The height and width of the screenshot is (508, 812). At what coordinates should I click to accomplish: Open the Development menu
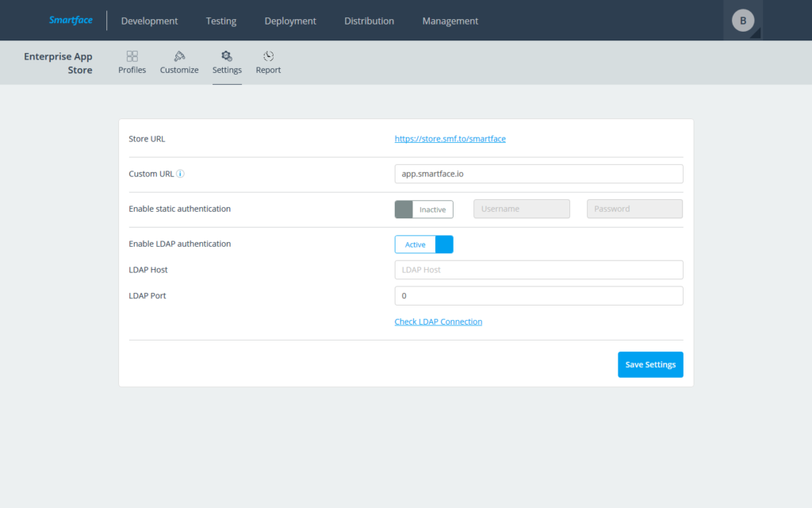click(149, 21)
